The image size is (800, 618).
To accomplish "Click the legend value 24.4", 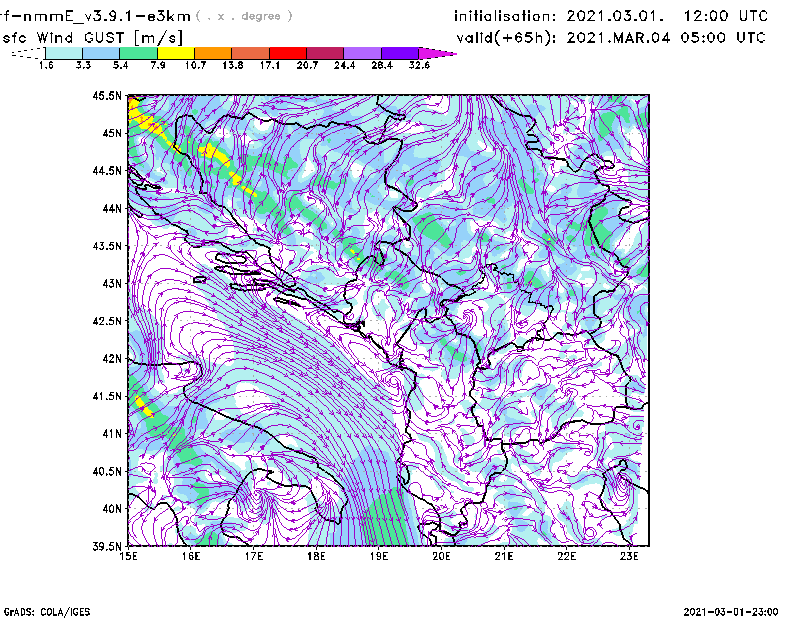I will 344,65.
